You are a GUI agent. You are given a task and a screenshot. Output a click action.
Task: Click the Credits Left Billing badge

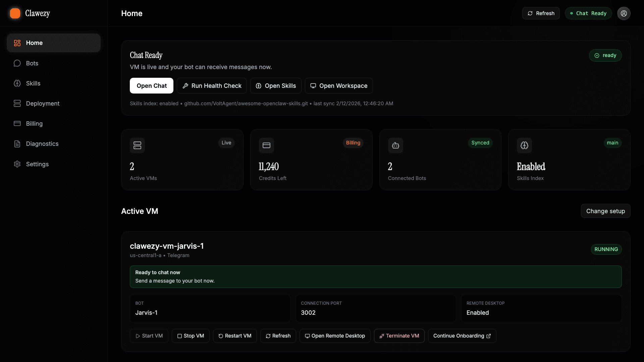[353, 143]
